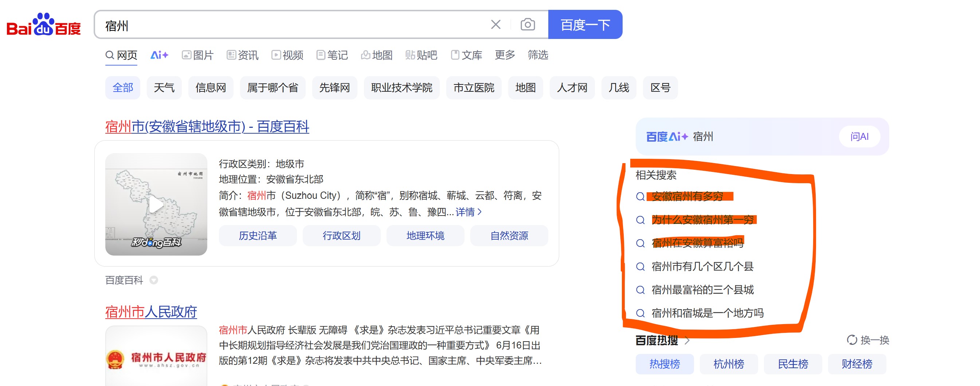Click search icon beside 宿州和宿城是一个地方吗

[641, 314]
